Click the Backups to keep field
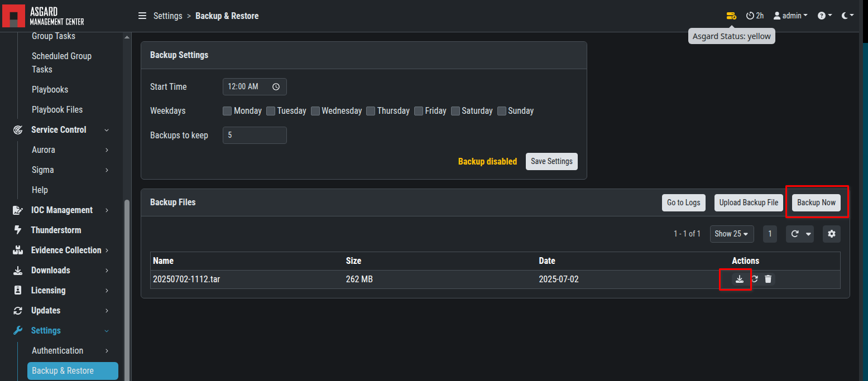This screenshot has height=381, width=868. 255,136
